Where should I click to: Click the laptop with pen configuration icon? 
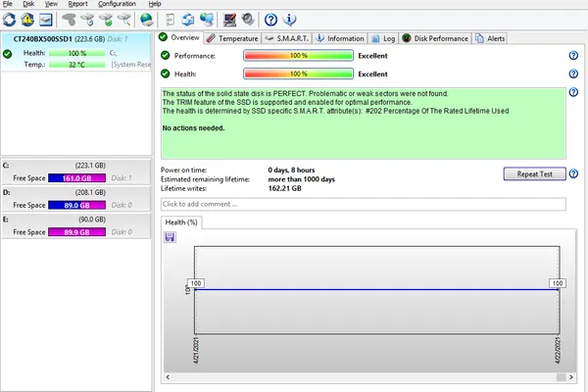[x=229, y=20]
